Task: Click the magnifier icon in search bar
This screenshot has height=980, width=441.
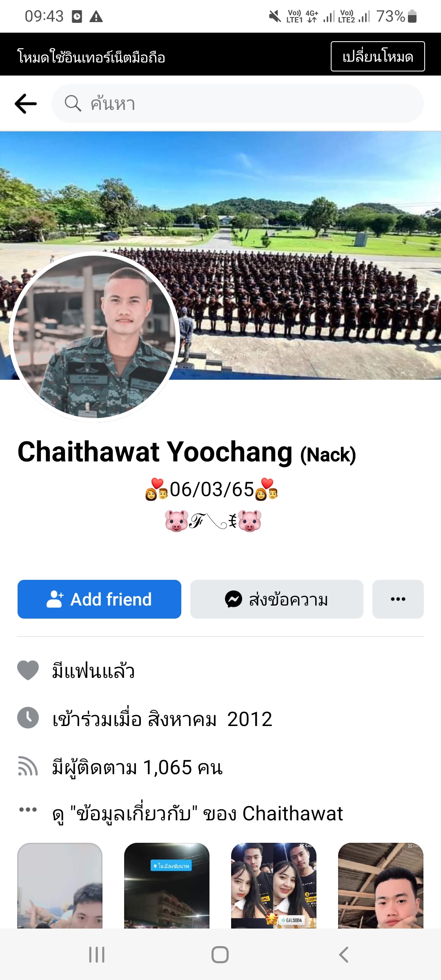Action: coord(73,103)
